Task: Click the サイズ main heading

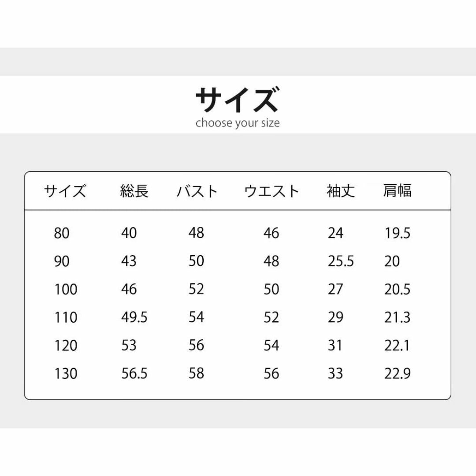Action: pos(237,100)
